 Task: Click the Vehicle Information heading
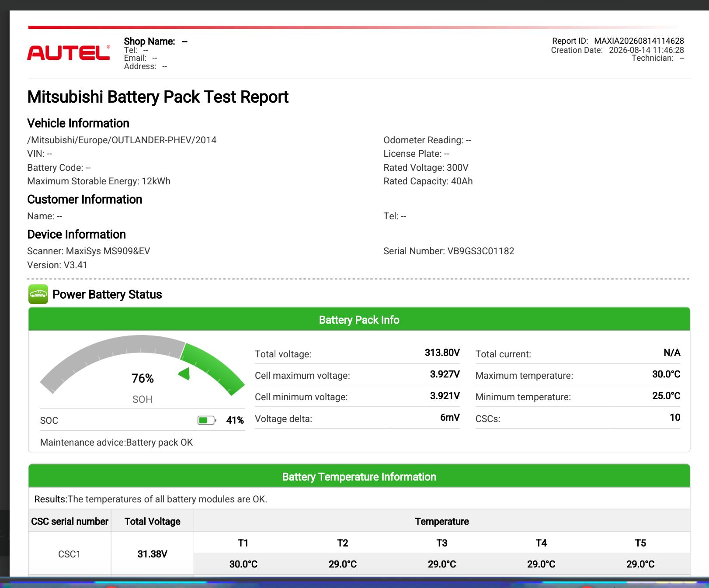(x=78, y=123)
